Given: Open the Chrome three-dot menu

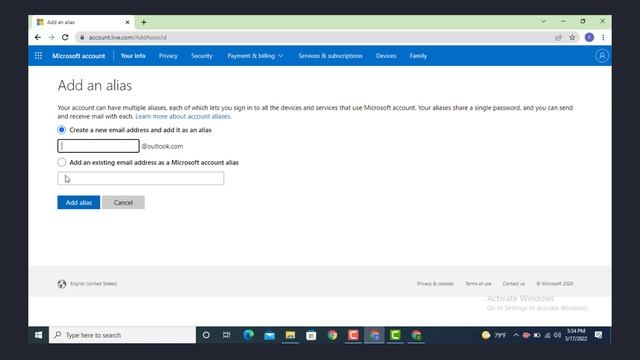Looking at the screenshot, I should tap(603, 37).
